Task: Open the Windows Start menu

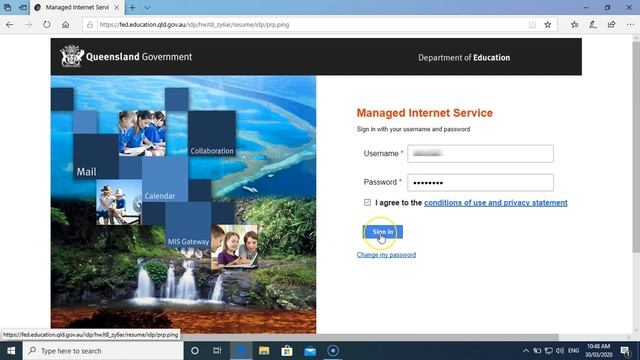Action: (11, 351)
